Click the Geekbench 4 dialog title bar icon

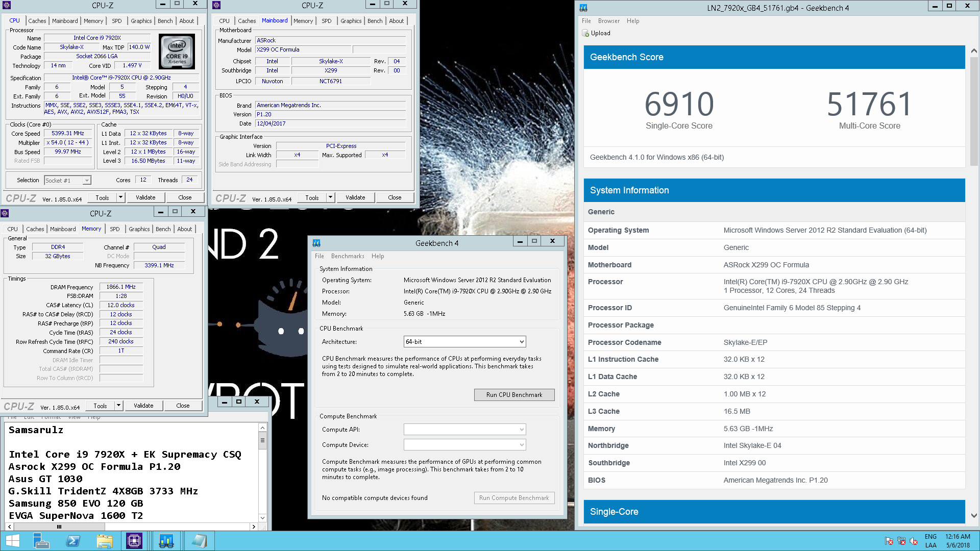pyautogui.click(x=316, y=243)
